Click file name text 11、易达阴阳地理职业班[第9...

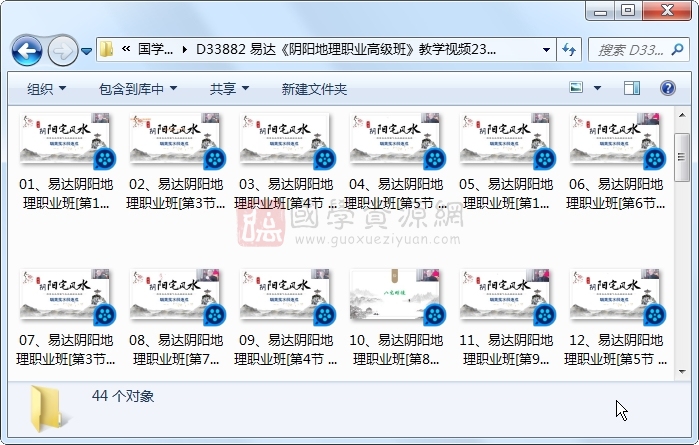[x=506, y=350]
